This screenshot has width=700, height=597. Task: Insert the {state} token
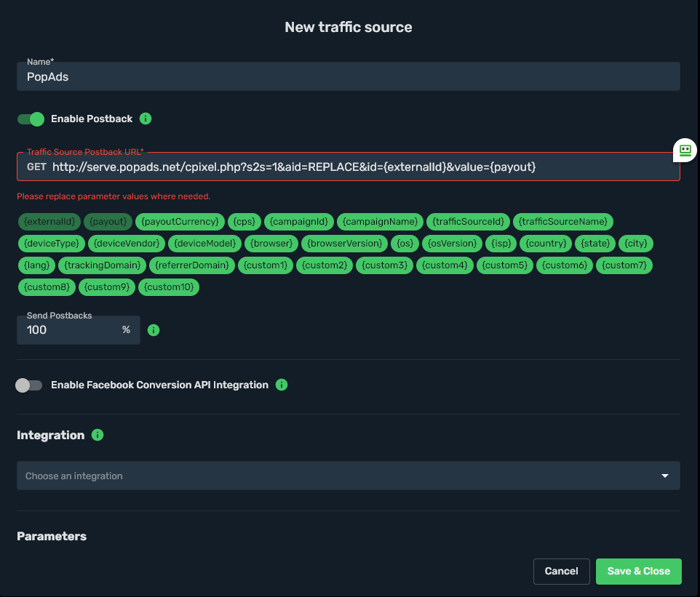click(595, 244)
